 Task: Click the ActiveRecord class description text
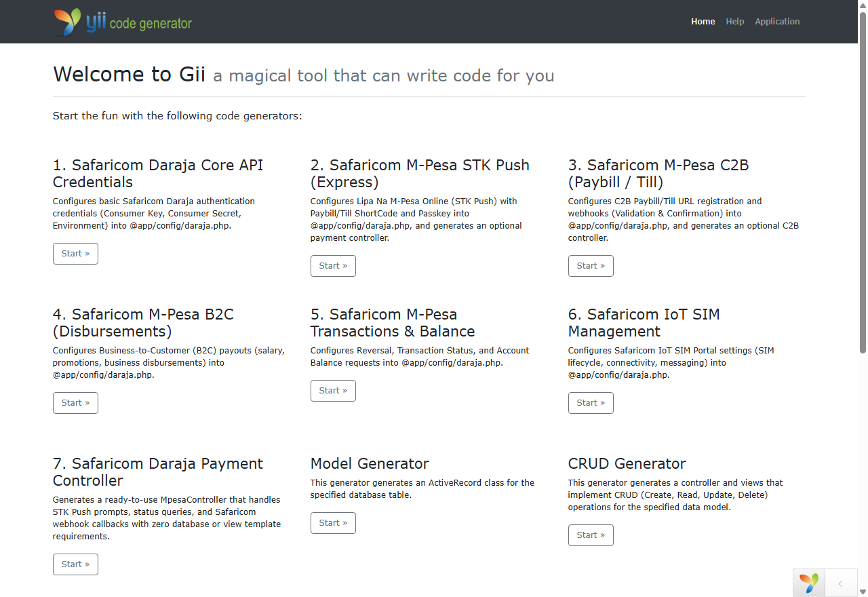(422, 488)
